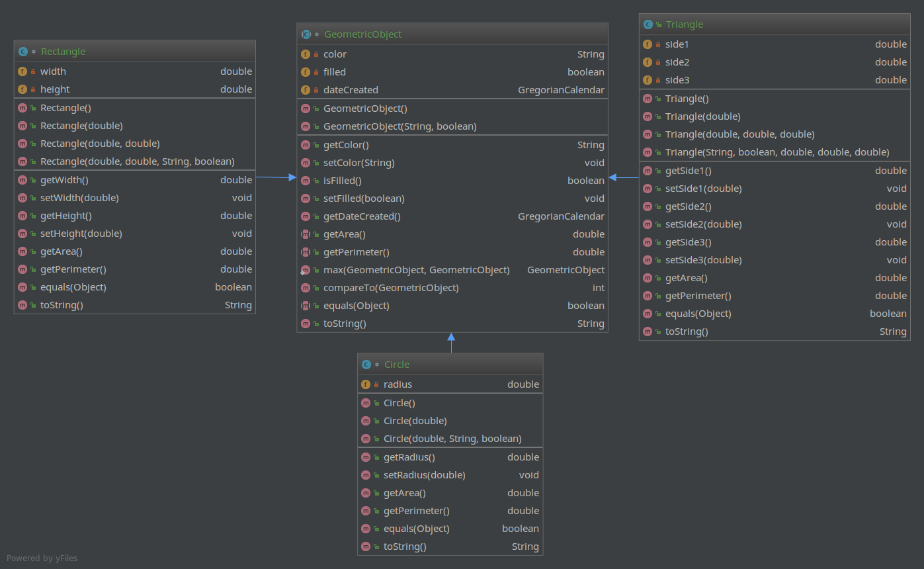Click the method icon beside getArea in Triangle

[x=648, y=278]
